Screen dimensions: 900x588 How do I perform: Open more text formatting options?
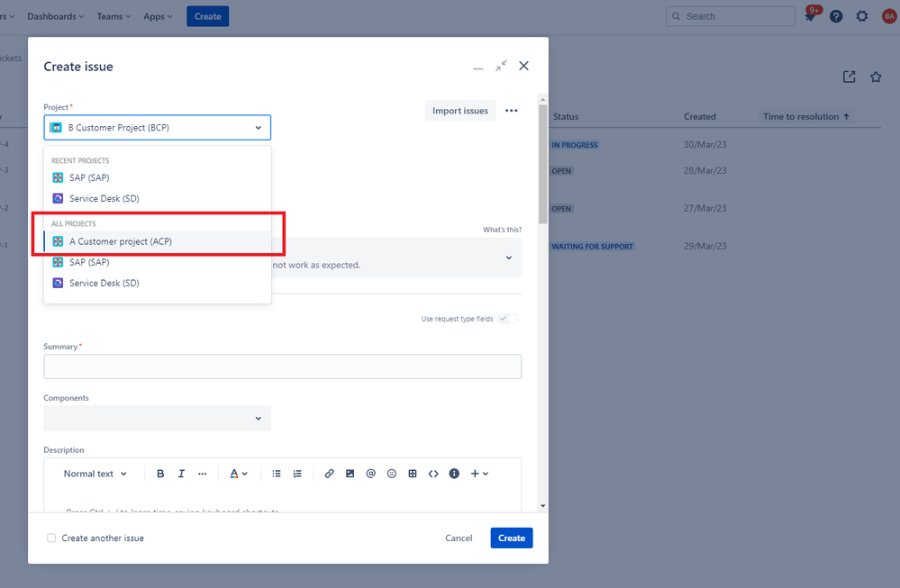(x=202, y=474)
